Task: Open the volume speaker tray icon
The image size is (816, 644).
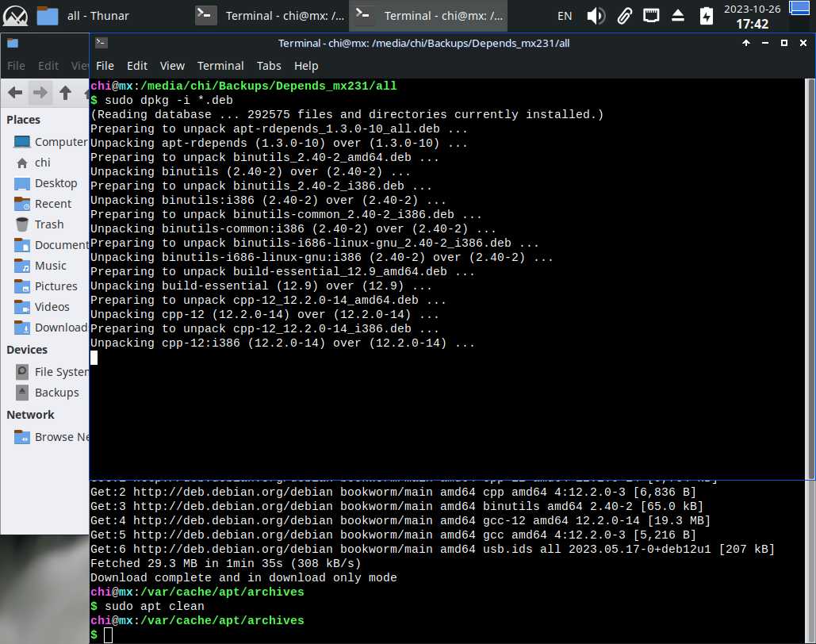Action: pos(596,16)
